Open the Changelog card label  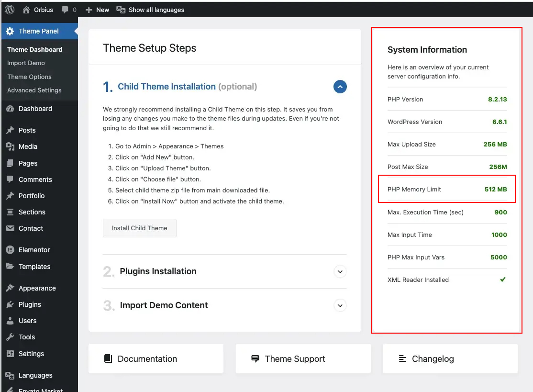[433, 359]
